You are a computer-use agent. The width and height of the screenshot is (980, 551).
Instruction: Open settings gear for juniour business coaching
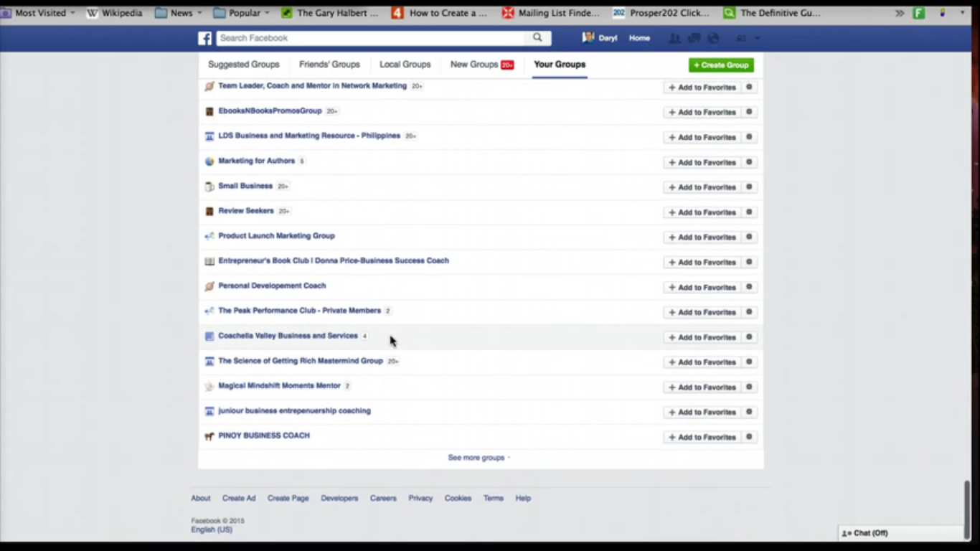pyautogui.click(x=749, y=413)
